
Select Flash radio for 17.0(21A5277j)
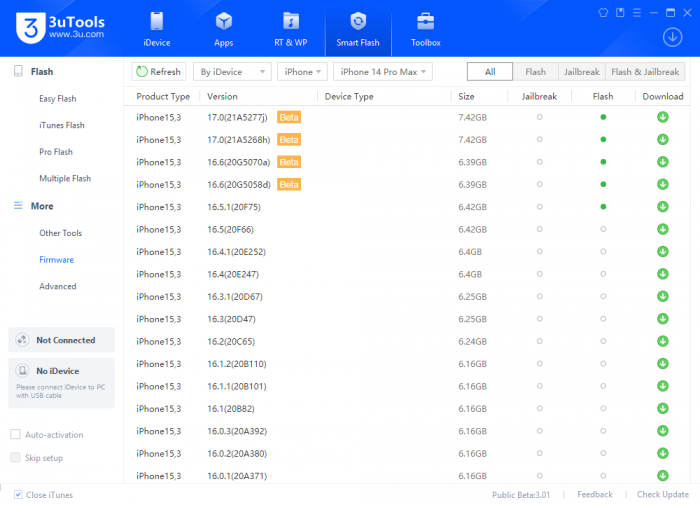pyautogui.click(x=603, y=117)
